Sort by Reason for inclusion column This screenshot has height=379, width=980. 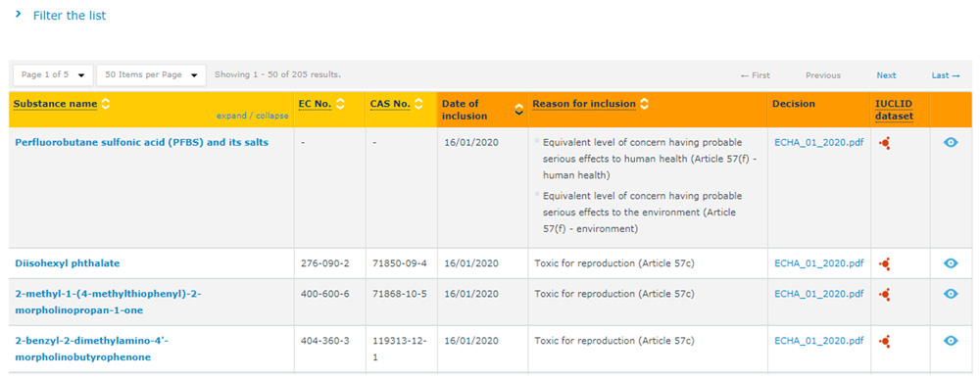(645, 104)
